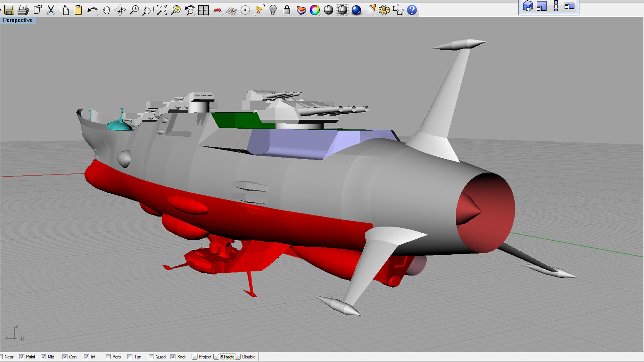Uncheck the Point osnap checkbox
This screenshot has width=644, height=362.
point(22,357)
